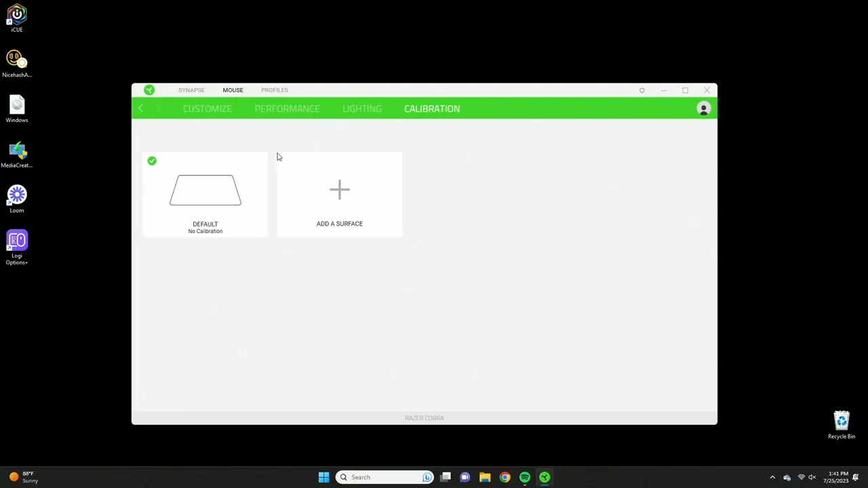Click the Razer Synapse taskbar icon

(x=545, y=477)
